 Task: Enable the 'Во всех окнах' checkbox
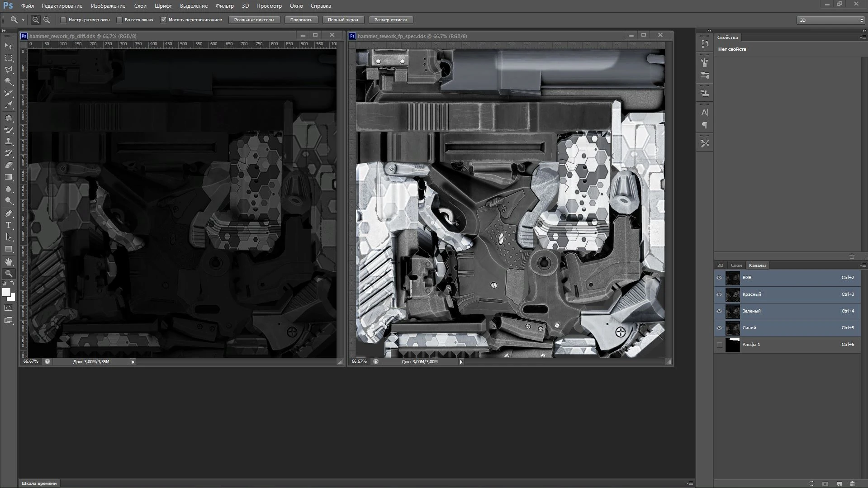(119, 20)
